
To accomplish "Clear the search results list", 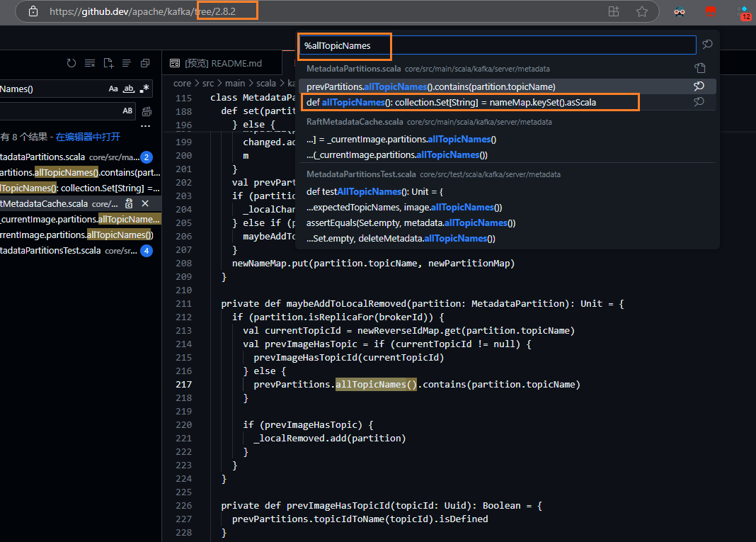I will [x=90, y=63].
